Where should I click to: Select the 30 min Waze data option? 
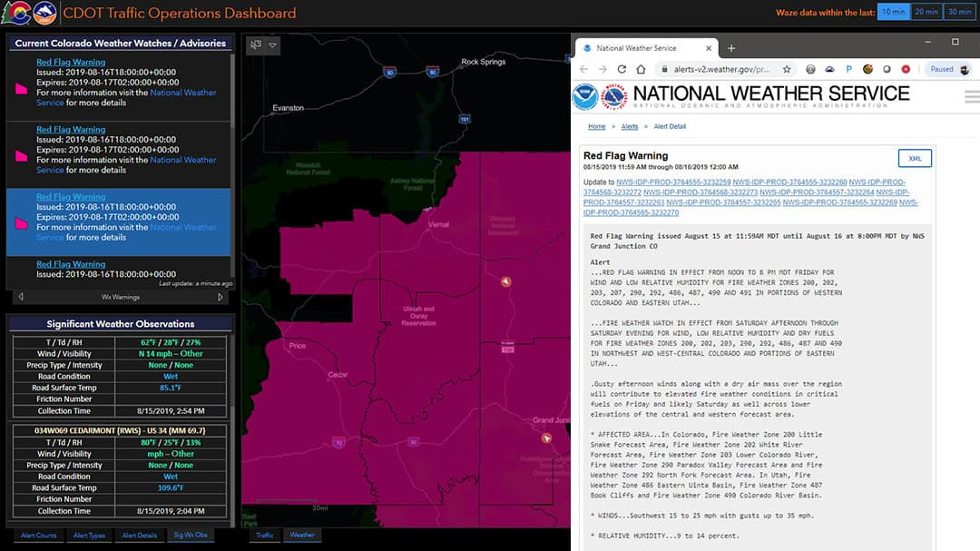point(959,12)
